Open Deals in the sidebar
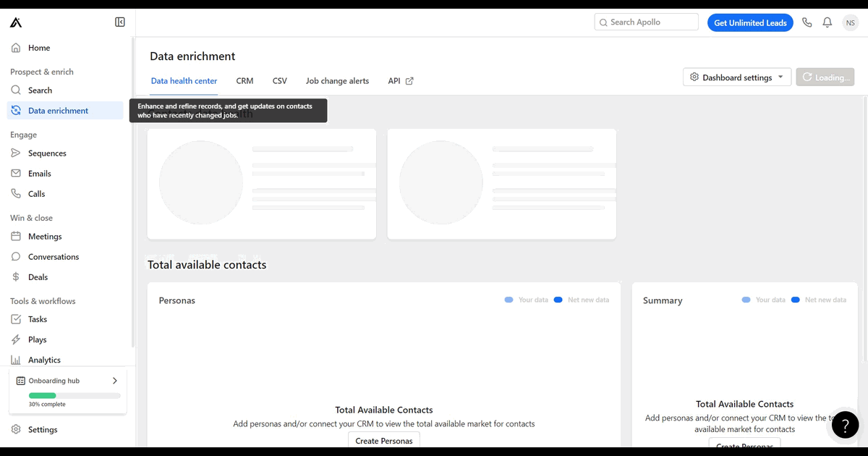 point(65,277)
